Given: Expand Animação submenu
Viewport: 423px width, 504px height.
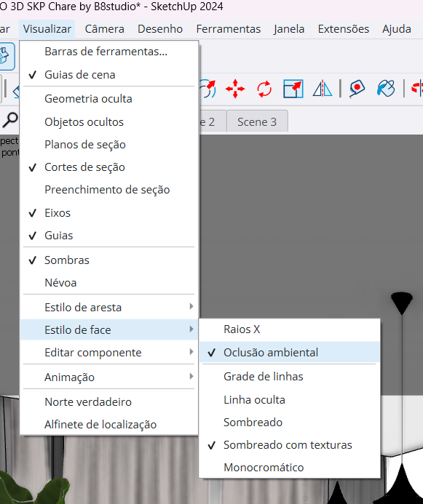Looking at the screenshot, I should click(x=109, y=377).
